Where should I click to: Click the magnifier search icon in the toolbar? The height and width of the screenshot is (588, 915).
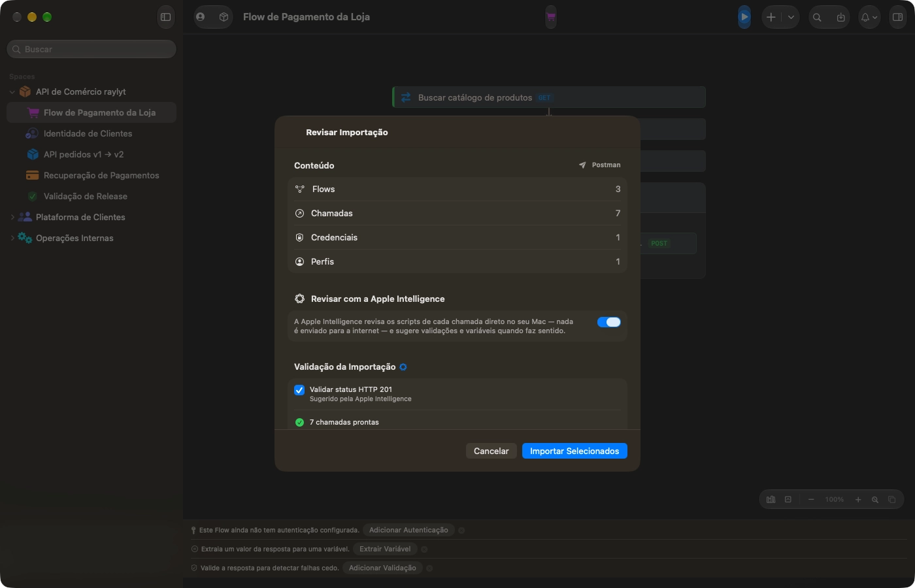point(817,18)
